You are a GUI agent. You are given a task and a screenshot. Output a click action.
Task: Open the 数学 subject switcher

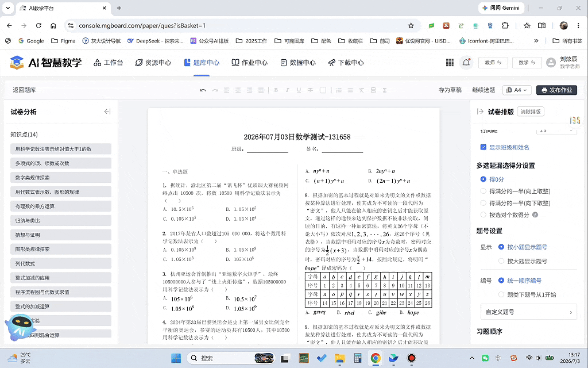tap(527, 63)
